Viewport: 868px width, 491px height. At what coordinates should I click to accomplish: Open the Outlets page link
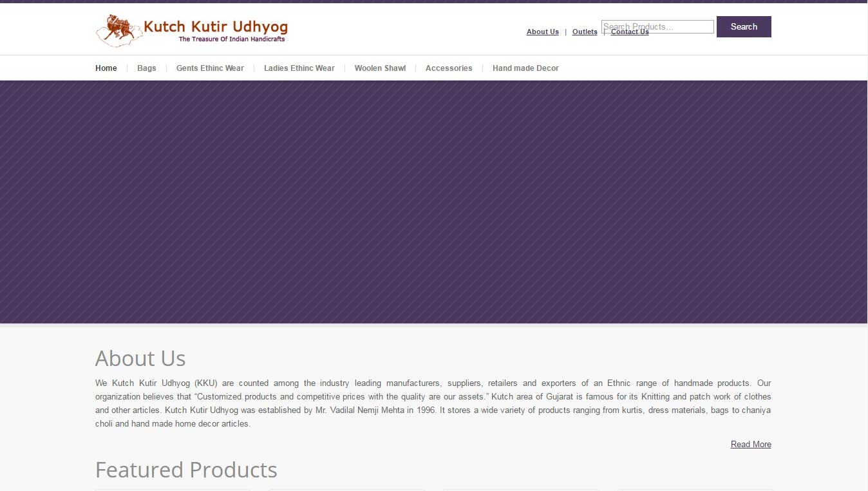click(x=585, y=32)
